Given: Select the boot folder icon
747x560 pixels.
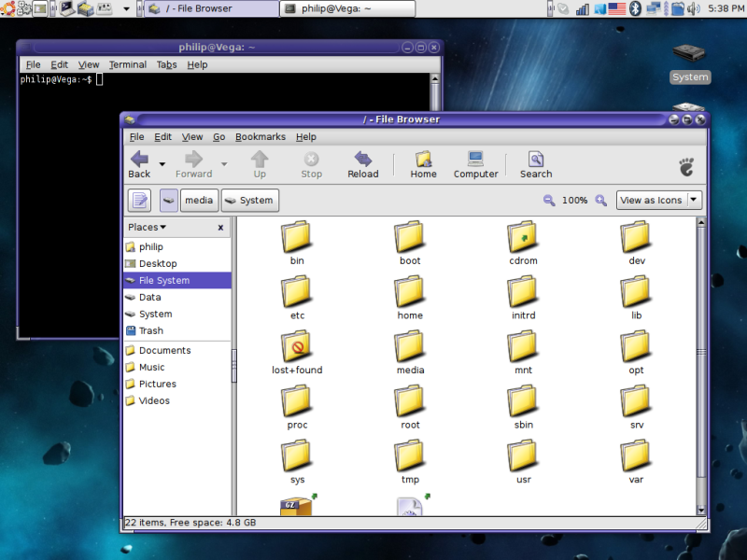Looking at the screenshot, I should click(x=409, y=236).
